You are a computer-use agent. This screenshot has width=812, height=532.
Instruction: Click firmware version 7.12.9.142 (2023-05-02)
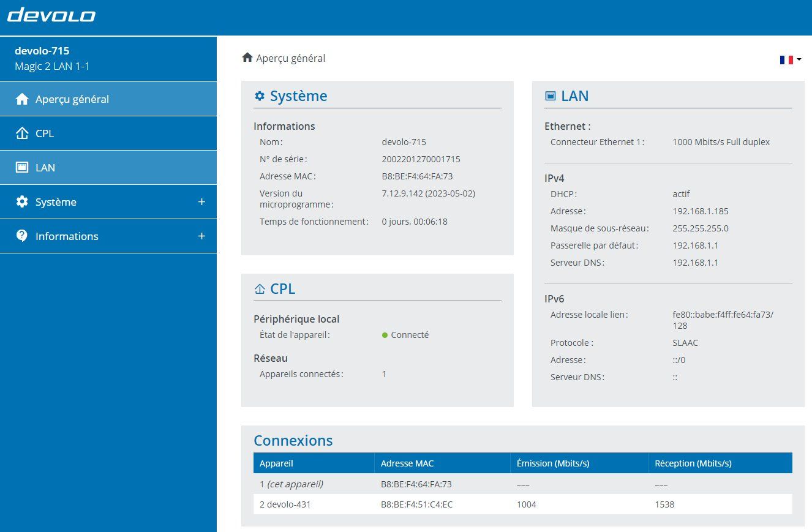click(428, 193)
